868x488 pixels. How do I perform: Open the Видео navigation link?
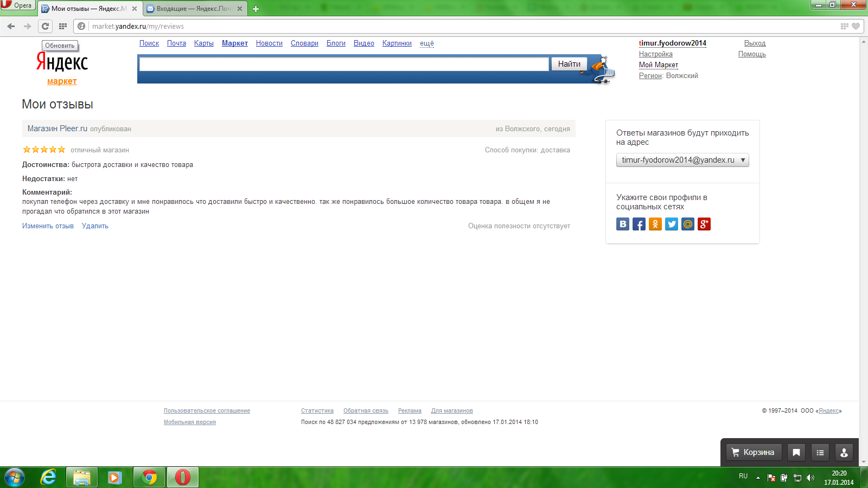click(x=364, y=43)
